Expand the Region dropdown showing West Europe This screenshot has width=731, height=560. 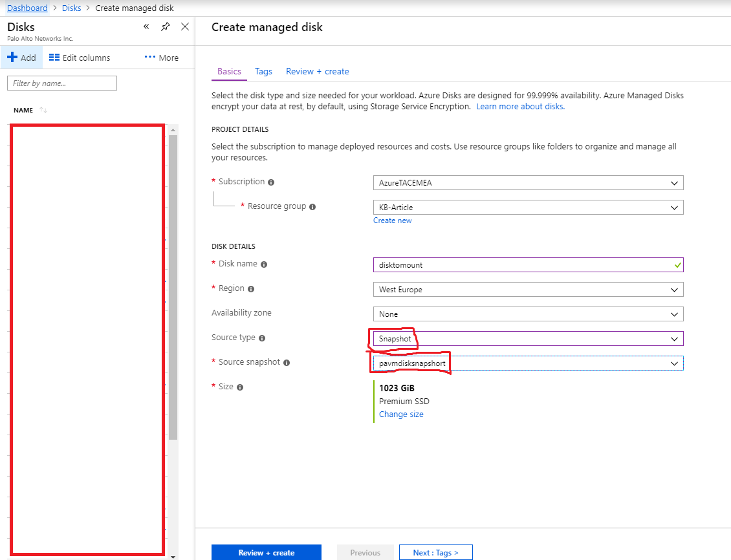(528, 290)
